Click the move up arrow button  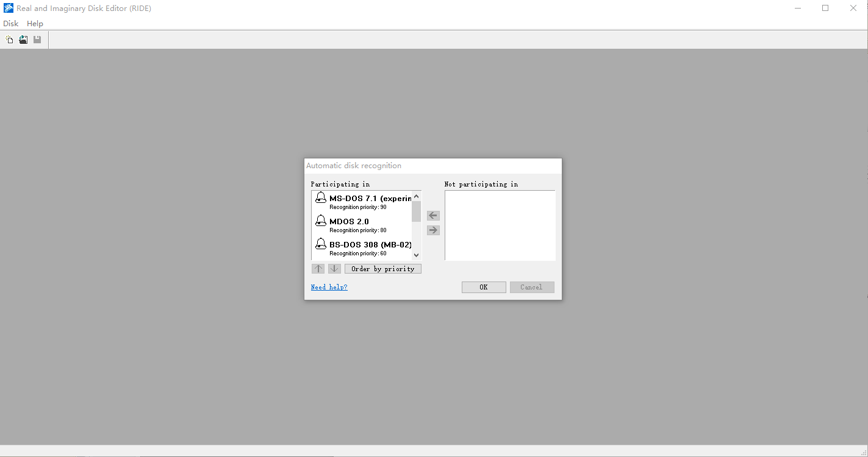point(318,269)
